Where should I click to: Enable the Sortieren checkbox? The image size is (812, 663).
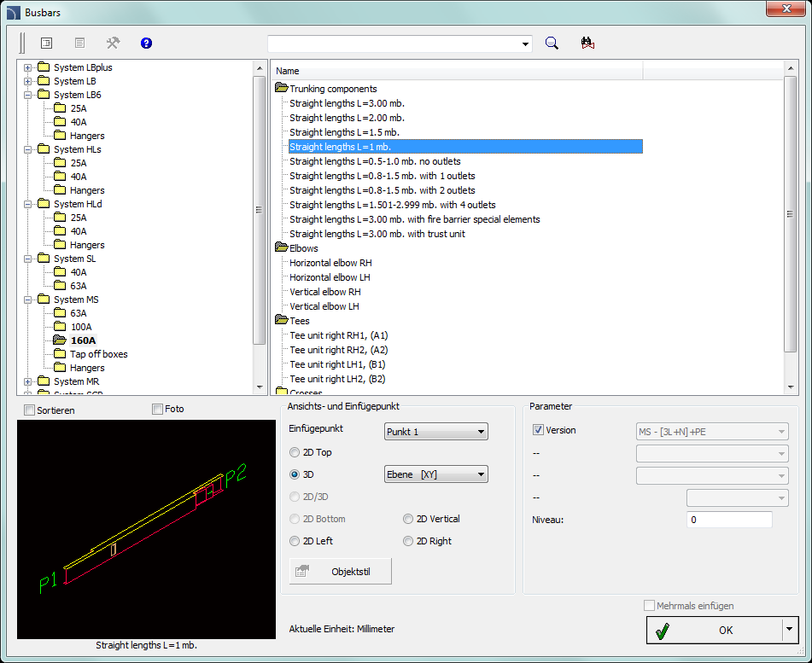pos(30,410)
